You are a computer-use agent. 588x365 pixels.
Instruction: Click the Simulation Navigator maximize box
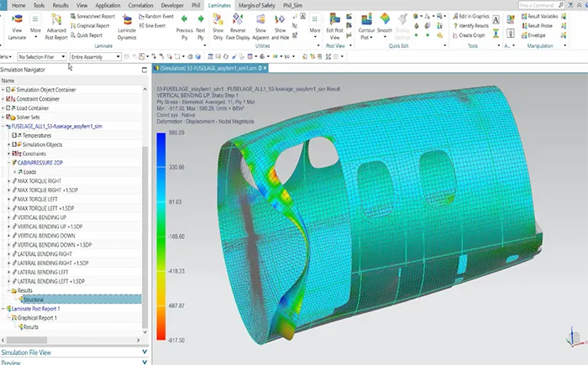pos(144,70)
